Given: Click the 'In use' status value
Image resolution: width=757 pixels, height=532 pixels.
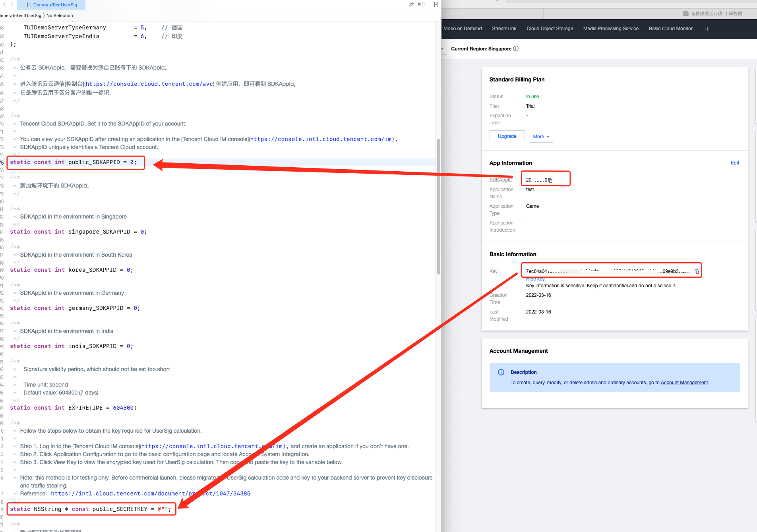Looking at the screenshot, I should 532,97.
